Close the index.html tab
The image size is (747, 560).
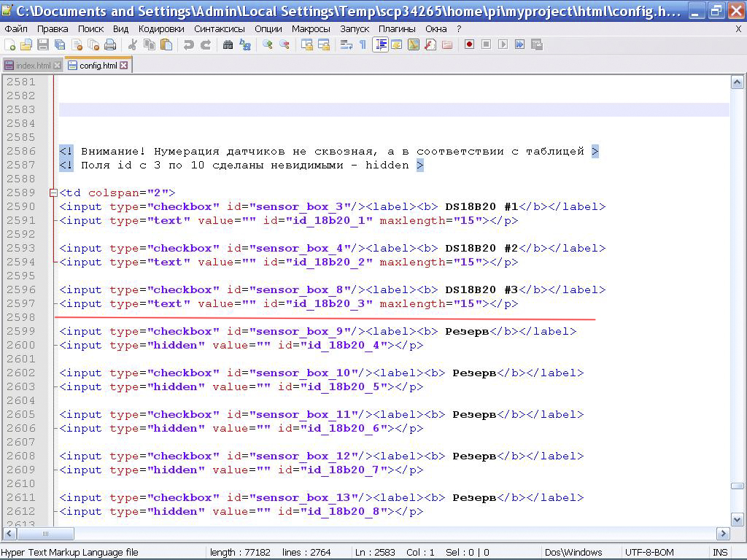pos(57,66)
